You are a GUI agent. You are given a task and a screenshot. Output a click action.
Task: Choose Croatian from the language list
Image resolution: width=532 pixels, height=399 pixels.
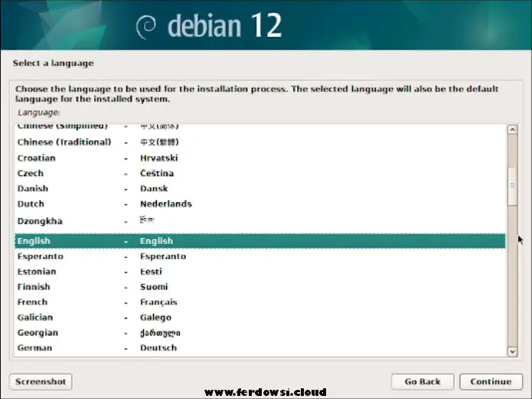point(37,158)
